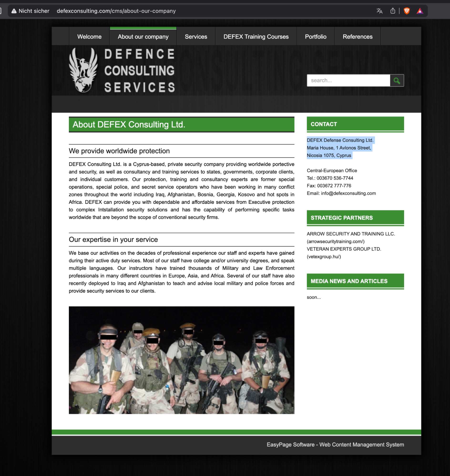Click the share icon in address bar
The width and height of the screenshot is (450, 476).
[x=393, y=11]
